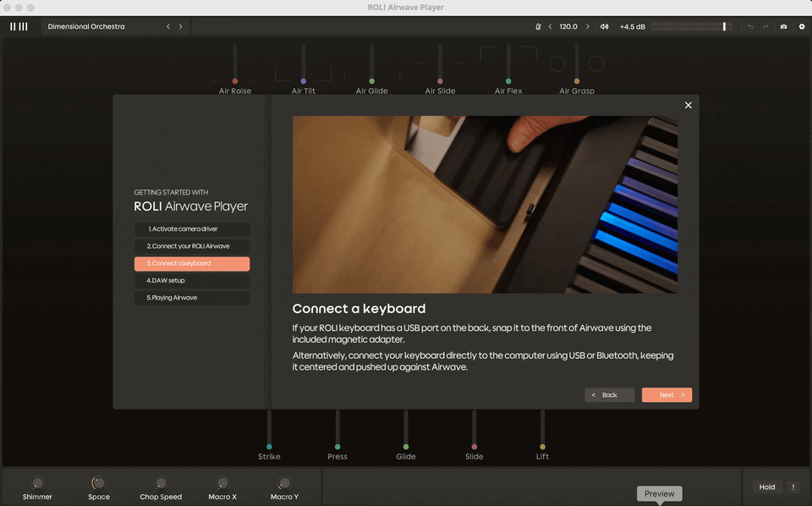Select step 4 DAW setup
Viewport: 812px width, 506px height.
(x=192, y=281)
